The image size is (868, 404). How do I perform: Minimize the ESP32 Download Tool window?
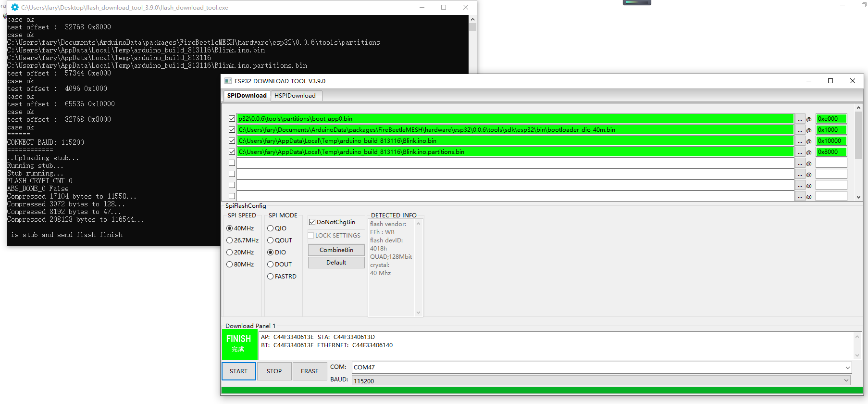pos(809,81)
